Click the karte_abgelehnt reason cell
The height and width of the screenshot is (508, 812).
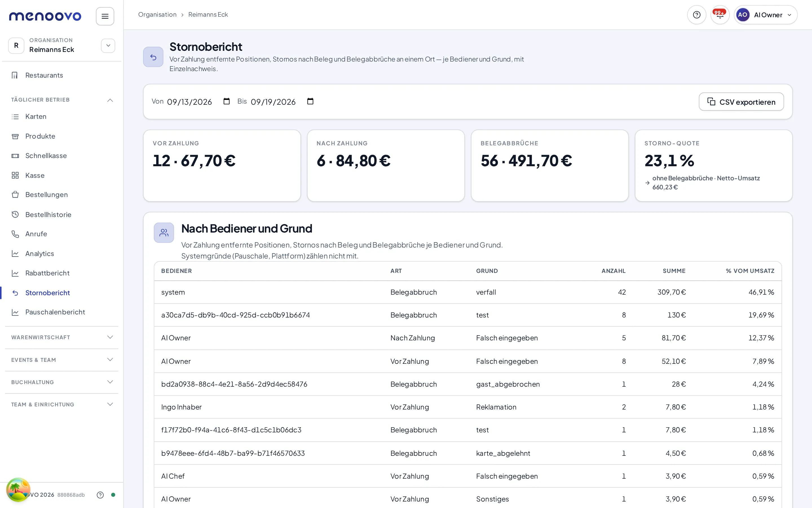503,454
